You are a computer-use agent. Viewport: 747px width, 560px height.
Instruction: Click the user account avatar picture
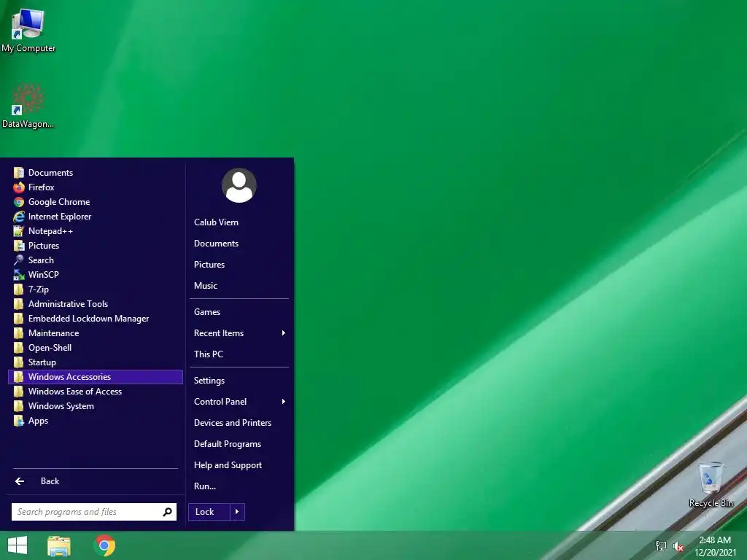(x=239, y=185)
